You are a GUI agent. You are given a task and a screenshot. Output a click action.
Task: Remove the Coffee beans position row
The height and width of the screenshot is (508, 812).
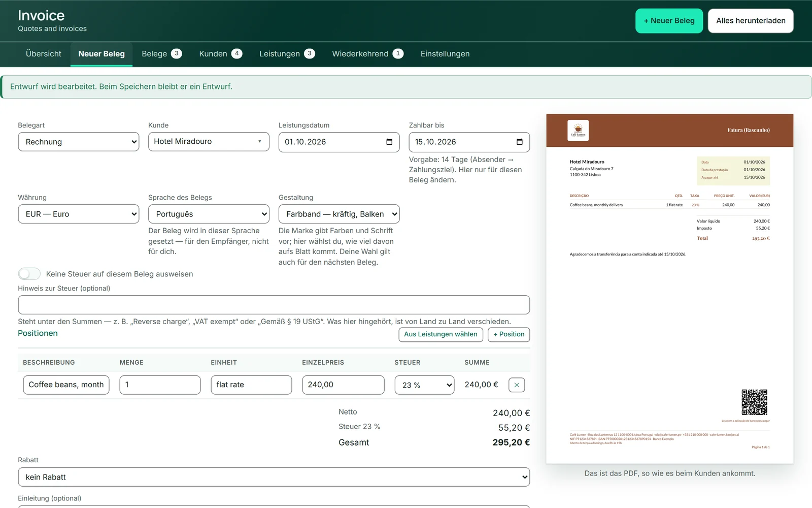(x=517, y=385)
